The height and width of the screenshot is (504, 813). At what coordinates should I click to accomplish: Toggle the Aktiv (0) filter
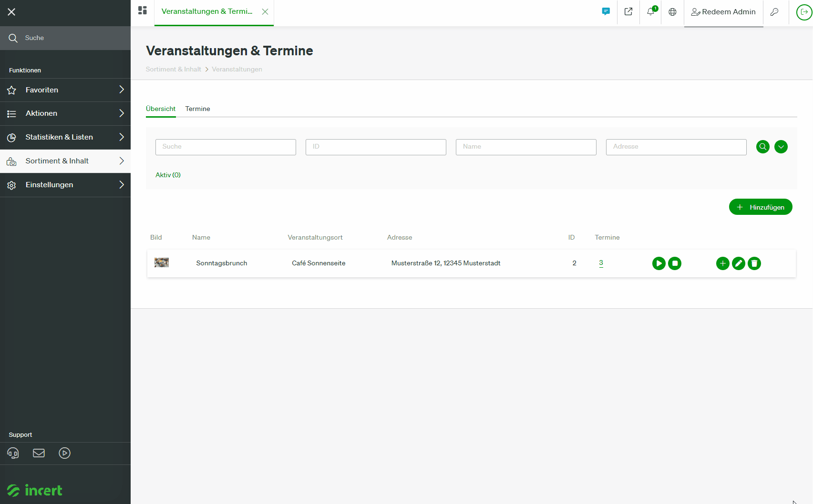coord(168,175)
